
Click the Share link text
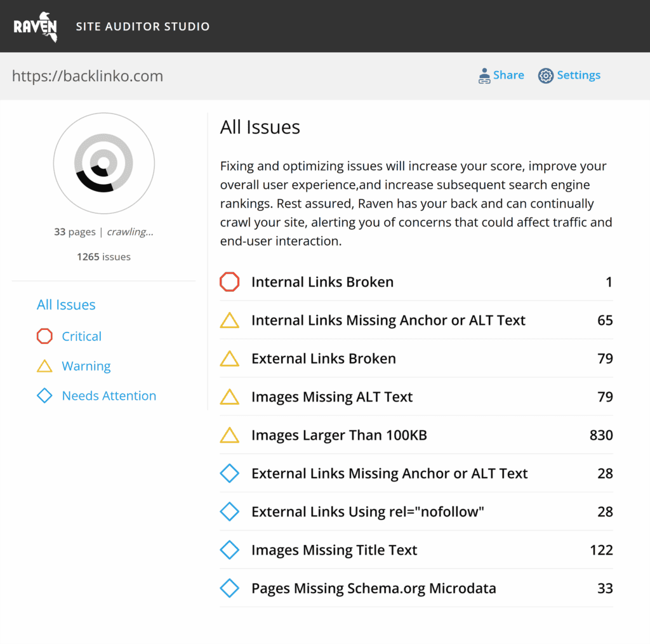pyautogui.click(x=508, y=75)
